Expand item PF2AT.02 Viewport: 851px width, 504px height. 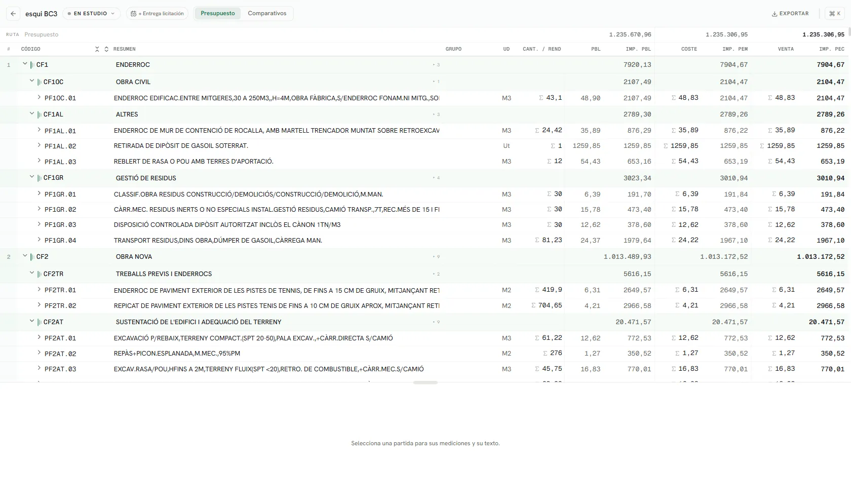tap(39, 353)
